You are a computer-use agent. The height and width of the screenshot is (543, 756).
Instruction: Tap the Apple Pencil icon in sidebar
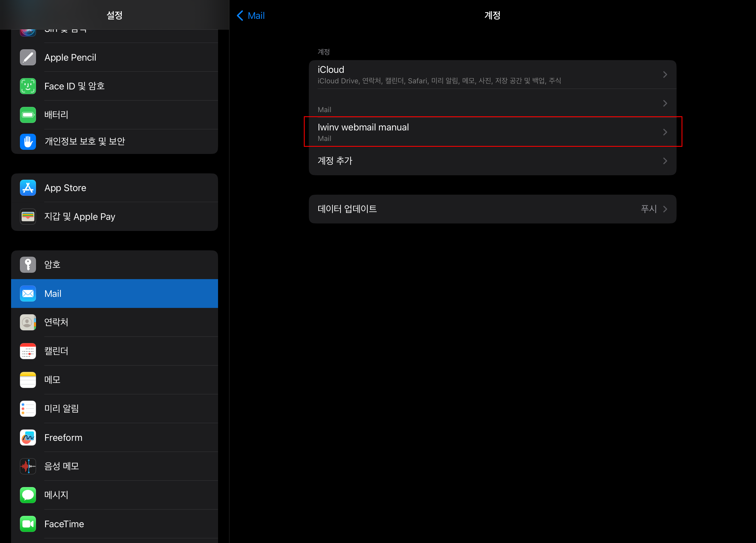click(28, 57)
